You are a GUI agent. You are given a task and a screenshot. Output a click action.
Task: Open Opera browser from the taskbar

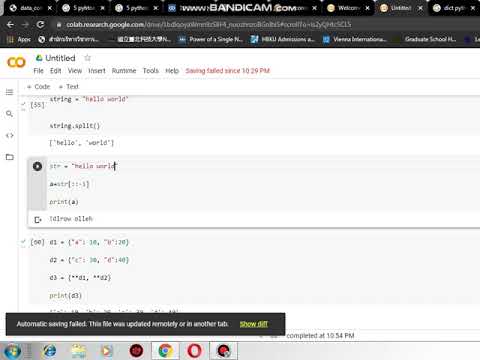(x=194, y=351)
